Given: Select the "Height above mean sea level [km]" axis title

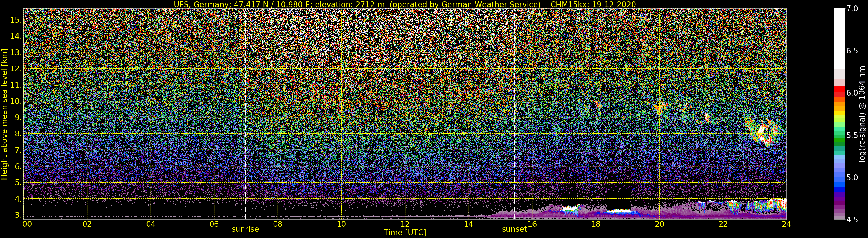Looking at the screenshot, I should 4,114.
